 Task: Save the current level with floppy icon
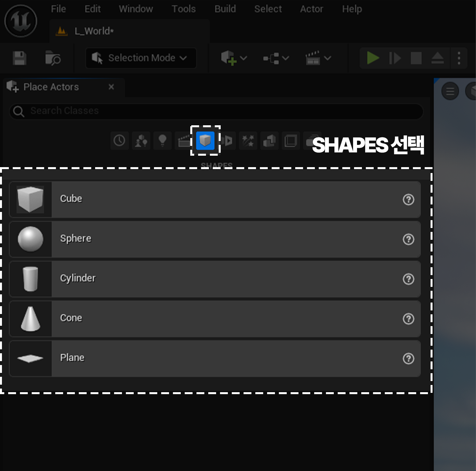click(20, 58)
